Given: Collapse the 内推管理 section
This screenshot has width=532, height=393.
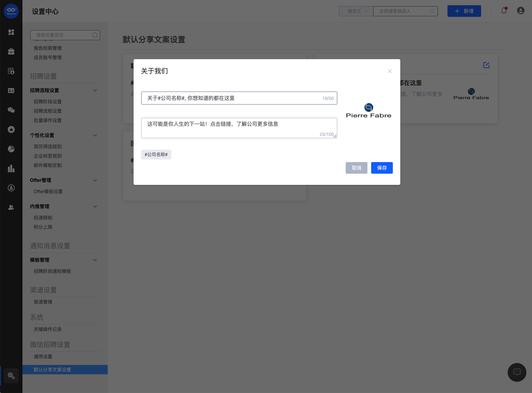Looking at the screenshot, I should [x=95, y=206].
